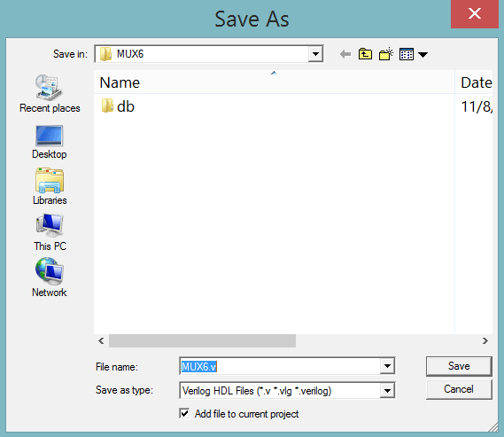Click the Save button
504x437 pixels.
(459, 366)
